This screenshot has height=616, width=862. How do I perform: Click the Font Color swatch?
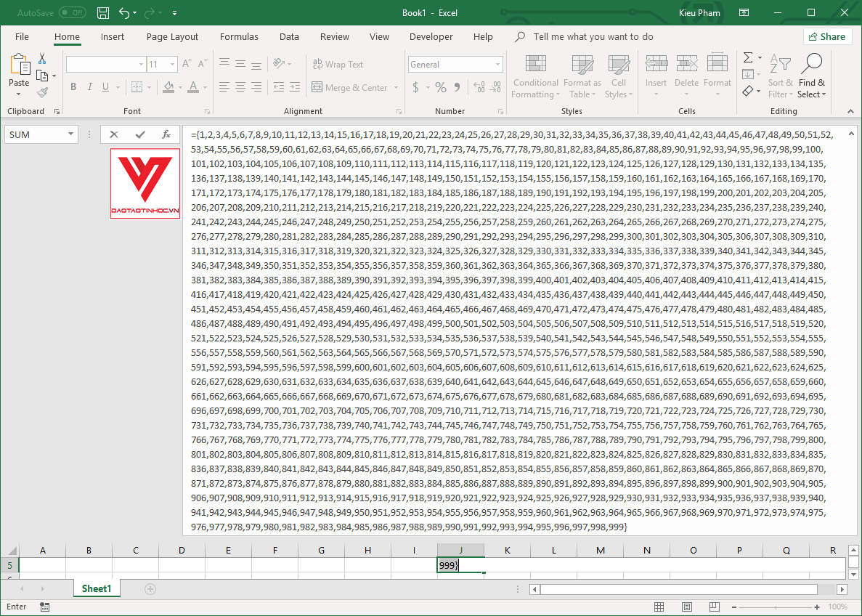[193, 87]
